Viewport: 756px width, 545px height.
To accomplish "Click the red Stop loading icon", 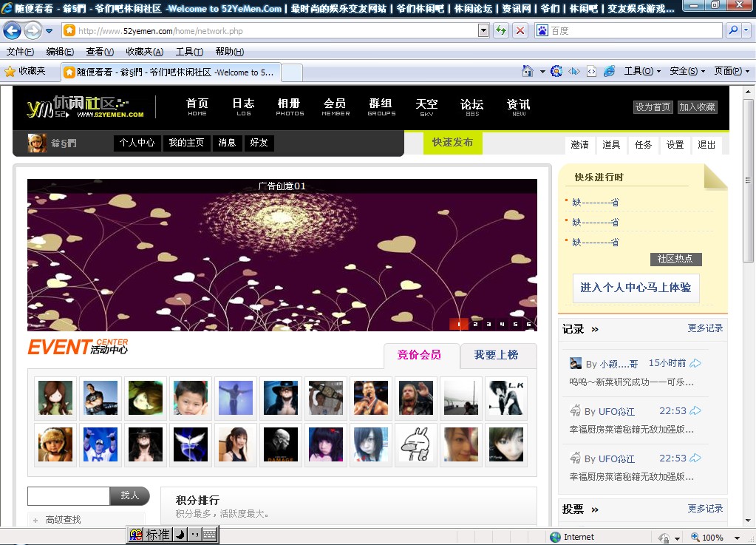I will click(x=520, y=31).
